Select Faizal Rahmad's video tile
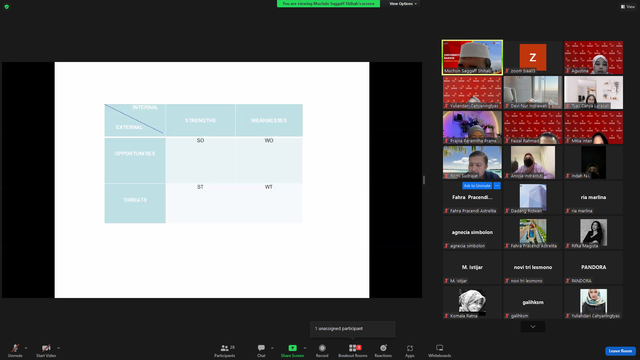 (533, 127)
